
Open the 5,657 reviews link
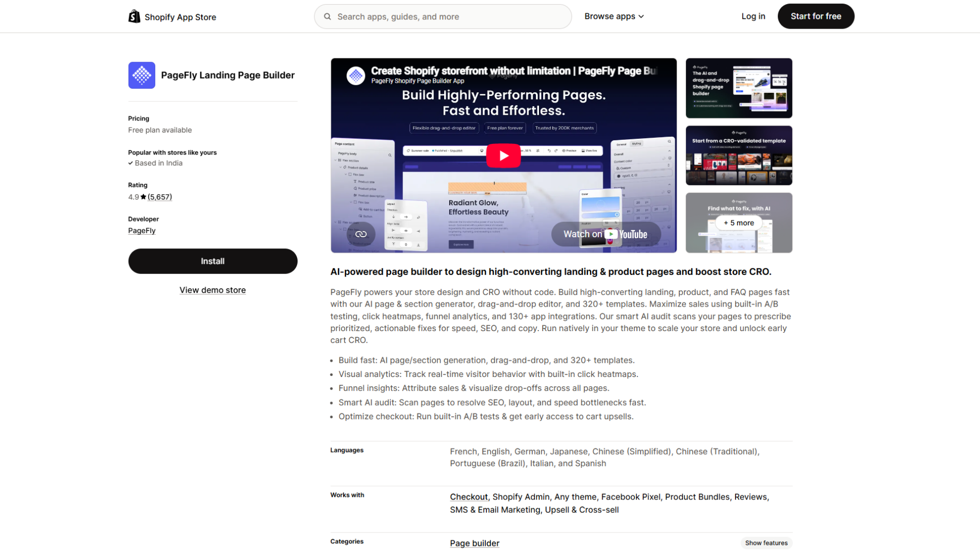(x=160, y=197)
